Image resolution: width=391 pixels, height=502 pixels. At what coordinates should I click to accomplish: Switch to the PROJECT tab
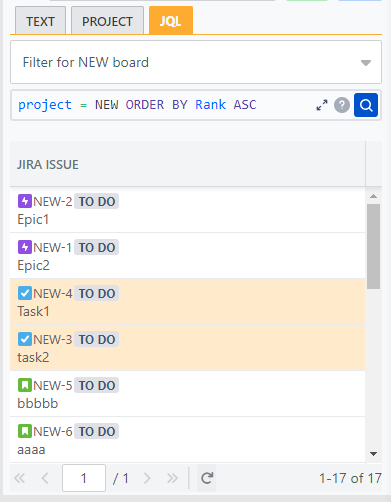[107, 22]
